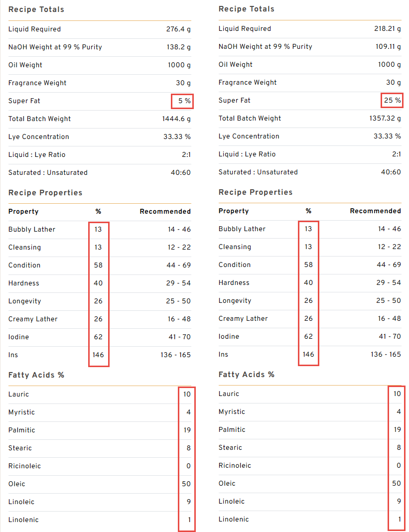Image resolution: width=409 pixels, height=532 pixels.
Task: Click the Lauric value 10 in the right recipe
Action: [397, 394]
